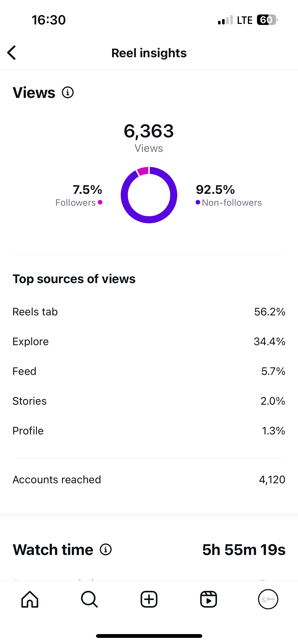Image resolution: width=298 pixels, height=644 pixels.
Task: Open the Views info icon
Action: (x=68, y=93)
